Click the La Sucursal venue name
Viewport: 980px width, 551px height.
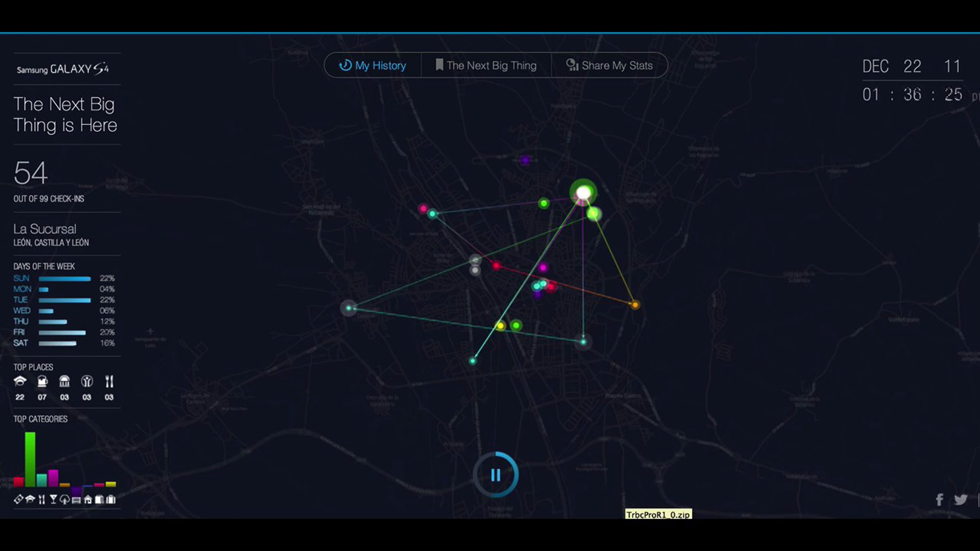point(45,229)
